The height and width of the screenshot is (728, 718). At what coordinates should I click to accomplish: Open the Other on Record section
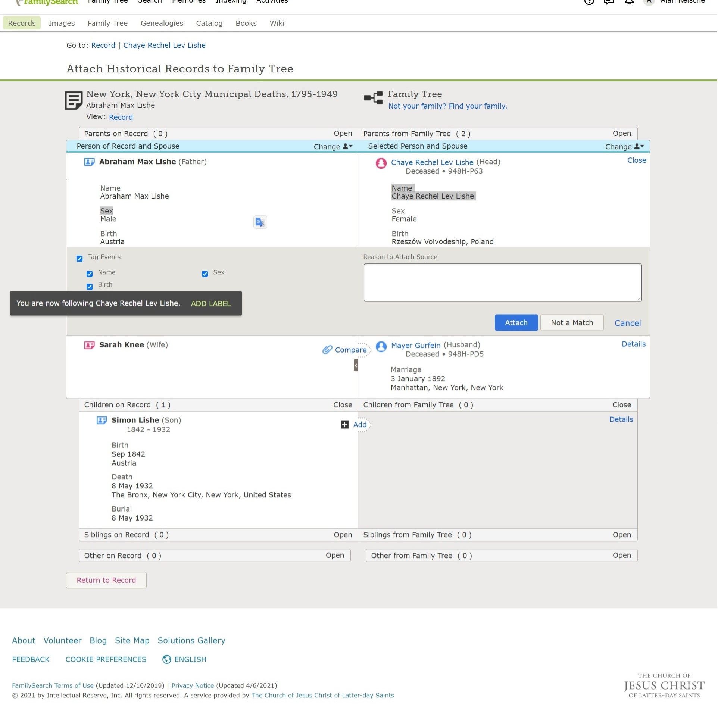(335, 555)
